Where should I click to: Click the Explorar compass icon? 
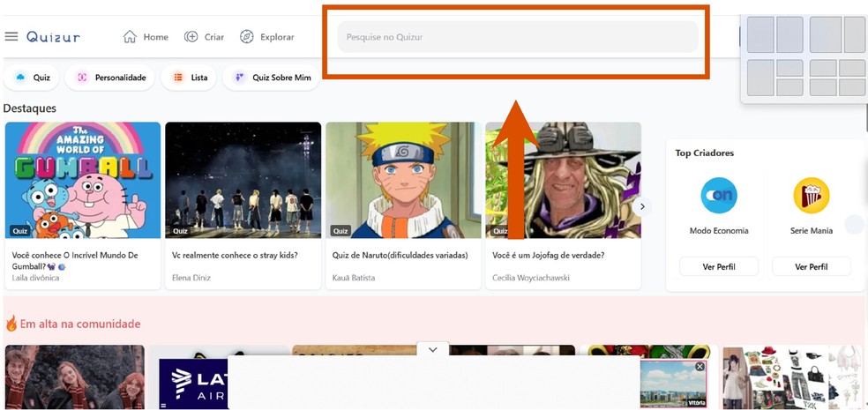[x=246, y=37]
